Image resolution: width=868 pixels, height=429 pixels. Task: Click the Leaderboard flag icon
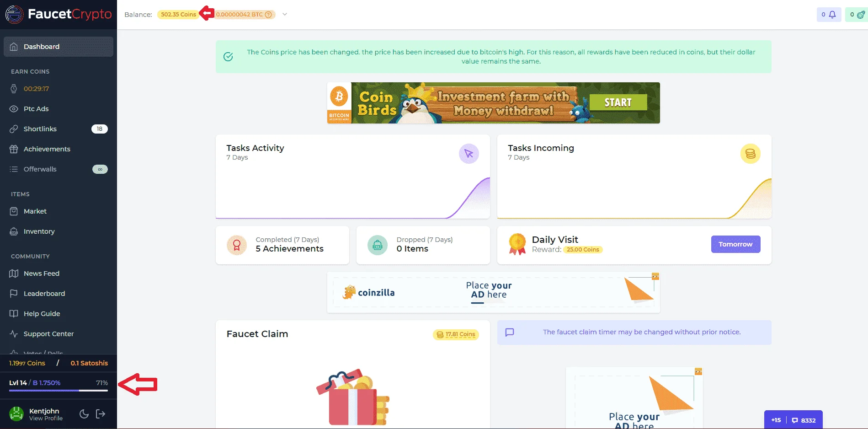(14, 294)
